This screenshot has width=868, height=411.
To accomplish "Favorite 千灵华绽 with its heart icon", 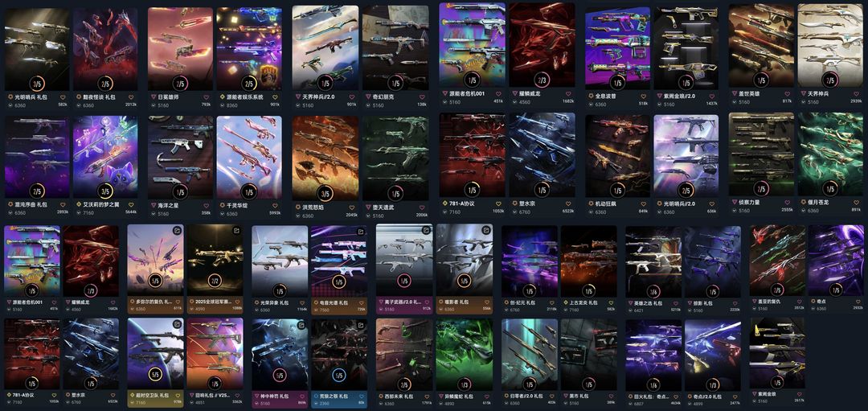I will [x=276, y=204].
